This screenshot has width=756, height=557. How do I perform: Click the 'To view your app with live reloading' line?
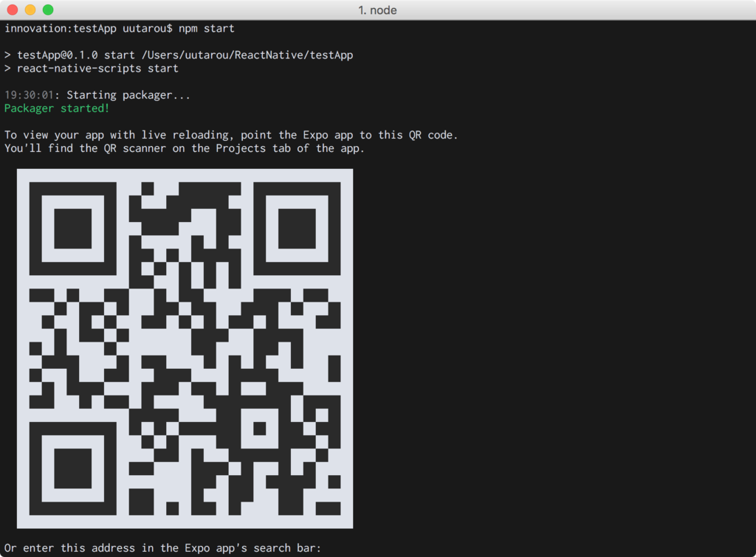pyautogui.click(x=231, y=135)
